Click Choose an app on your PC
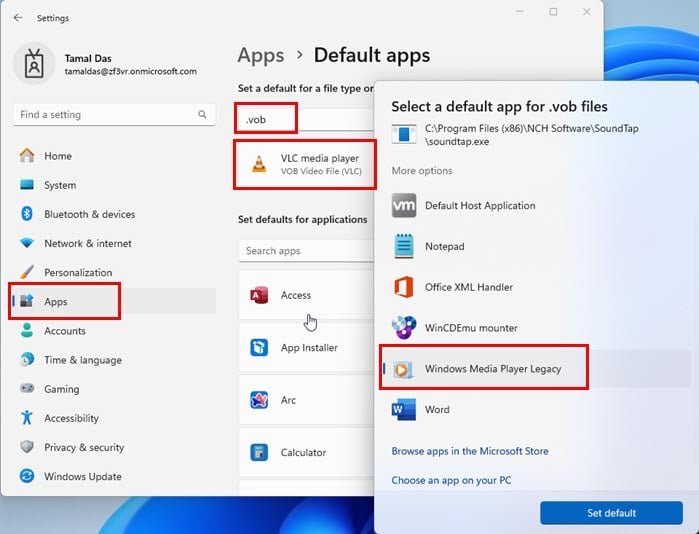 (451, 480)
